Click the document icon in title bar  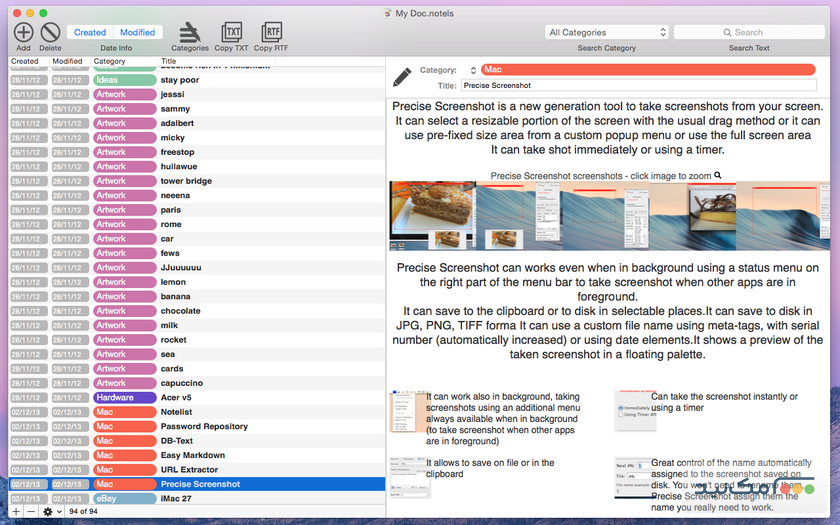coord(388,13)
